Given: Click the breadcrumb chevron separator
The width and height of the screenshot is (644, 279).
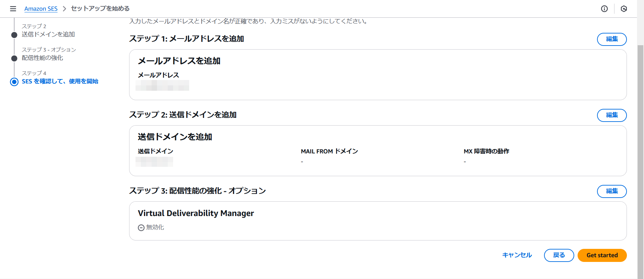Looking at the screenshot, I should pos(64,9).
